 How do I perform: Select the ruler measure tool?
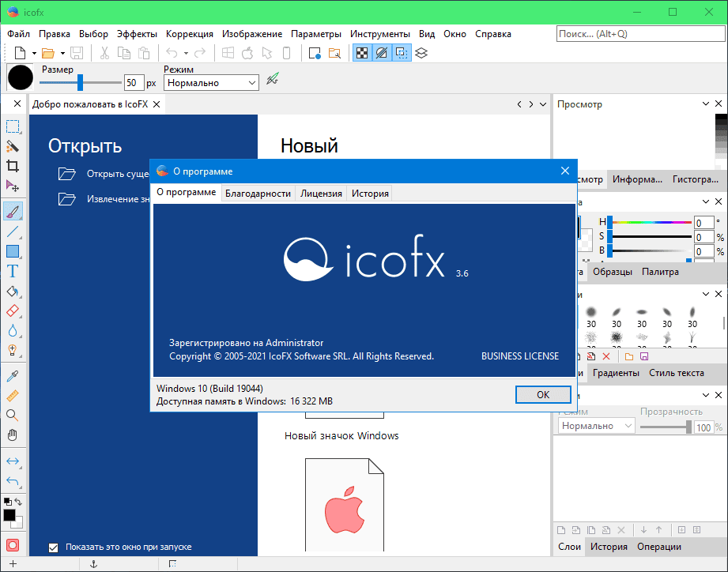coord(13,396)
